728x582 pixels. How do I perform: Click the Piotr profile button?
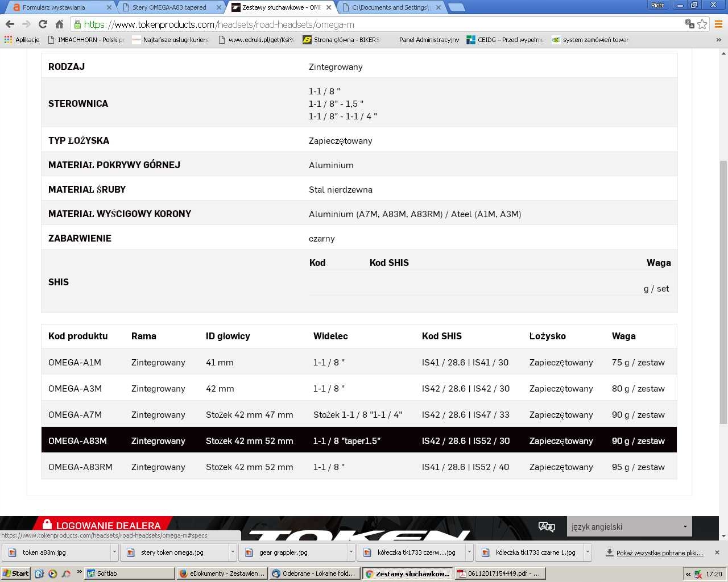(657, 5)
